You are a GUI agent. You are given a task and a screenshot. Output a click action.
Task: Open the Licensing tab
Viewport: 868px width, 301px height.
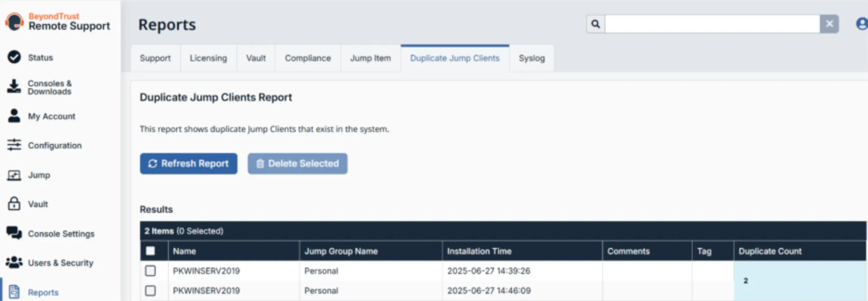208,58
